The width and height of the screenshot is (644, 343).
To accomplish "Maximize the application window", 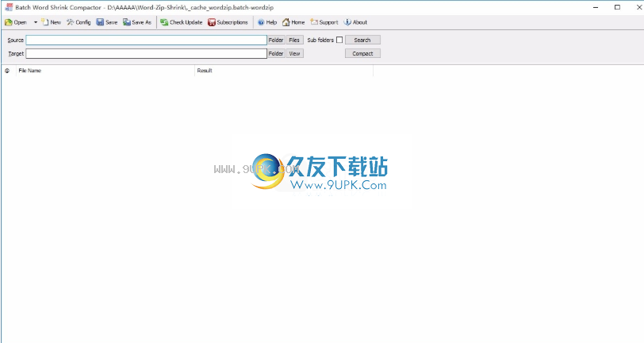I will click(x=617, y=7).
